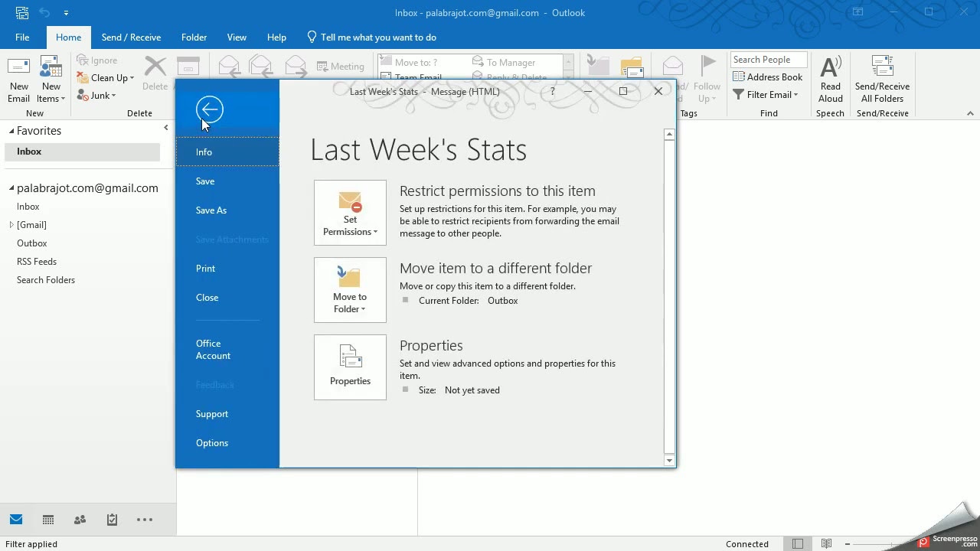The height and width of the screenshot is (551, 980).
Task: Open Junk dropdown
Action: pos(97,96)
